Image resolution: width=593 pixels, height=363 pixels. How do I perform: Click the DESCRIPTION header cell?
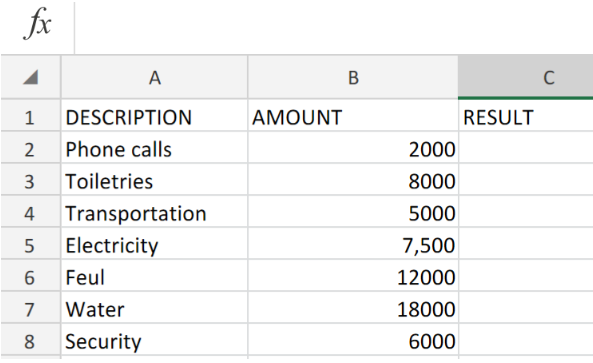coord(154,116)
